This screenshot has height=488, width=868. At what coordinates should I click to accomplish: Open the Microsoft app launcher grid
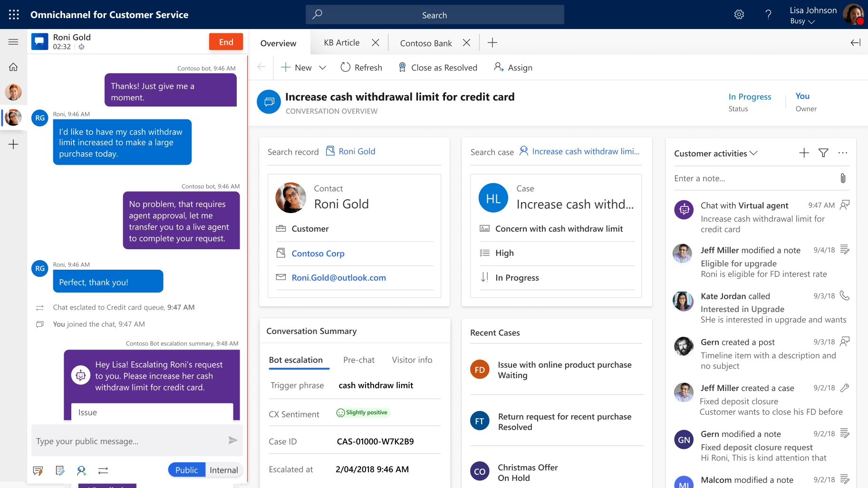(x=13, y=14)
